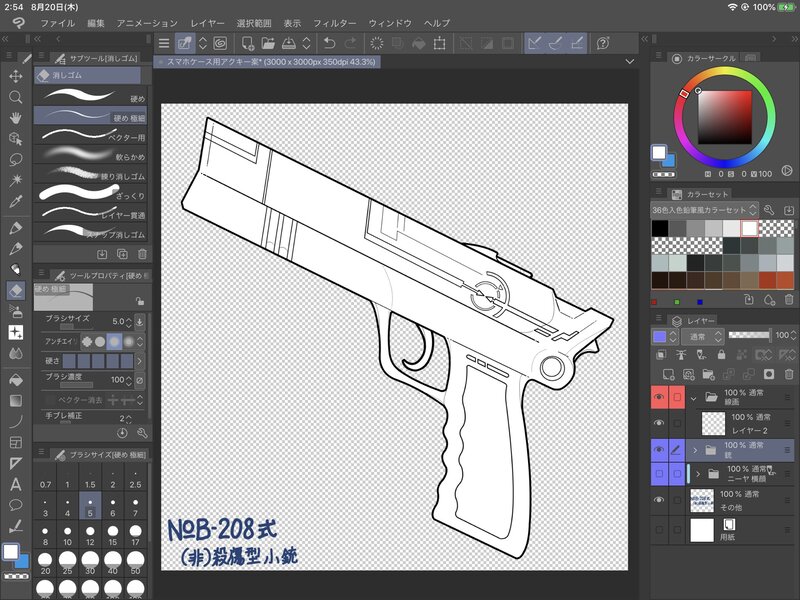Open the 36色入色鉛筆風カラーセット dropdown

(705, 210)
